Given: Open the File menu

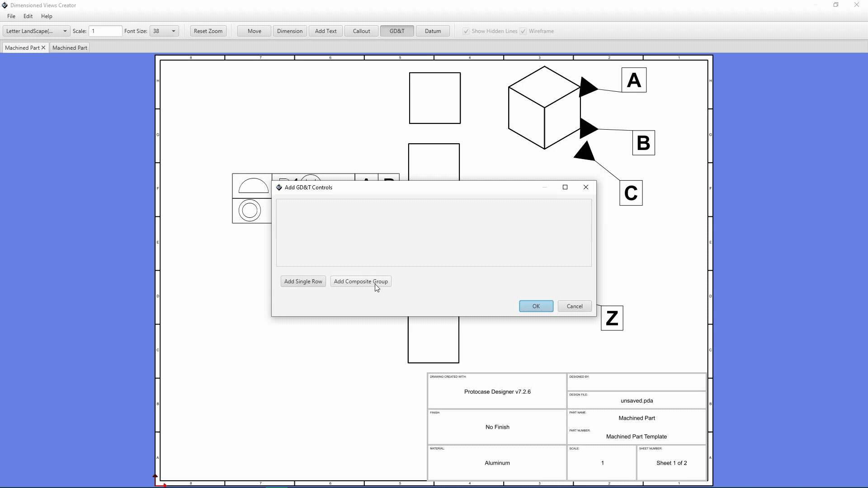Looking at the screenshot, I should coord(11,16).
